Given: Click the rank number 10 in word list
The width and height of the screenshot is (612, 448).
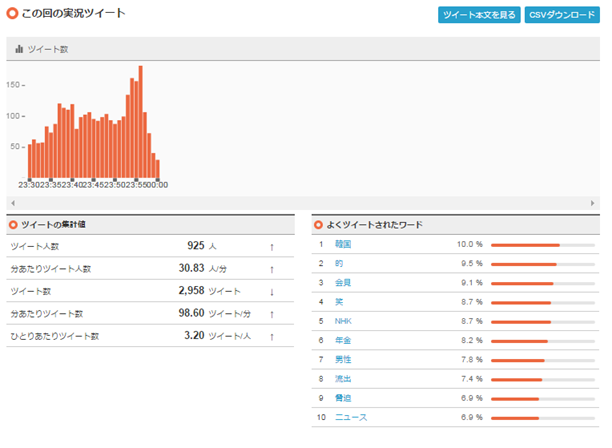Looking at the screenshot, I should coord(321,417).
